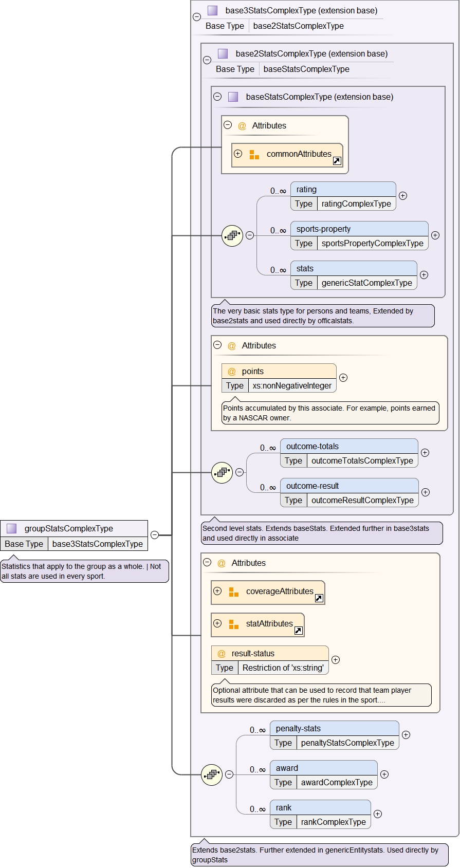Viewport: 460px width, 868px height.
Task: Select the stats element header
Action: pyautogui.click(x=353, y=268)
